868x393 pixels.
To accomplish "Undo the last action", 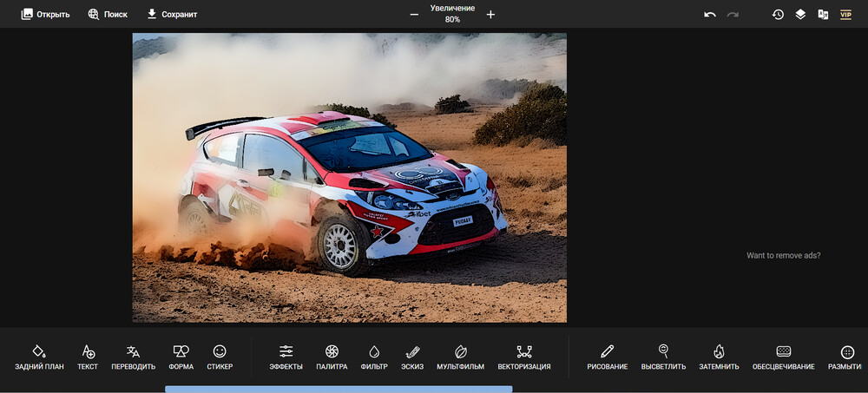I will coord(710,15).
